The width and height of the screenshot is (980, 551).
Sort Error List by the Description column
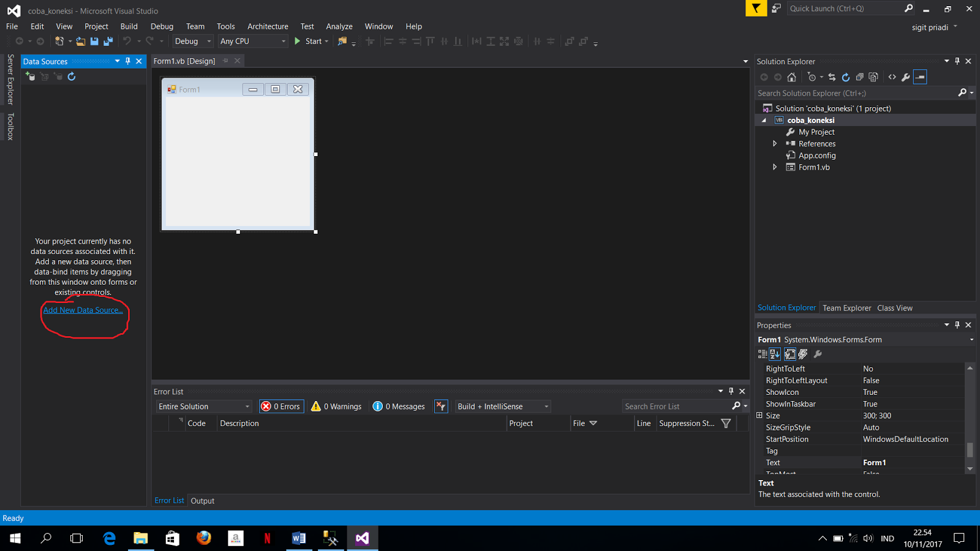tap(362, 423)
